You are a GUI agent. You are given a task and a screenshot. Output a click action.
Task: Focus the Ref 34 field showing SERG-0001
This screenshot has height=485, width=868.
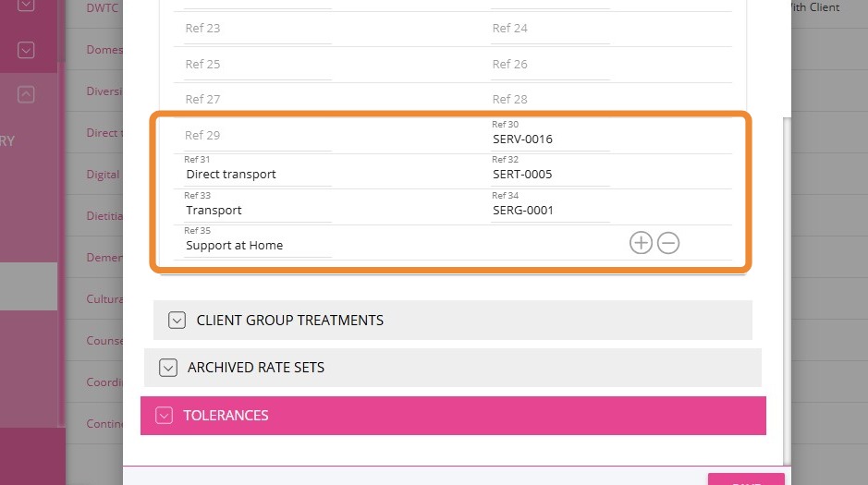tap(549, 211)
